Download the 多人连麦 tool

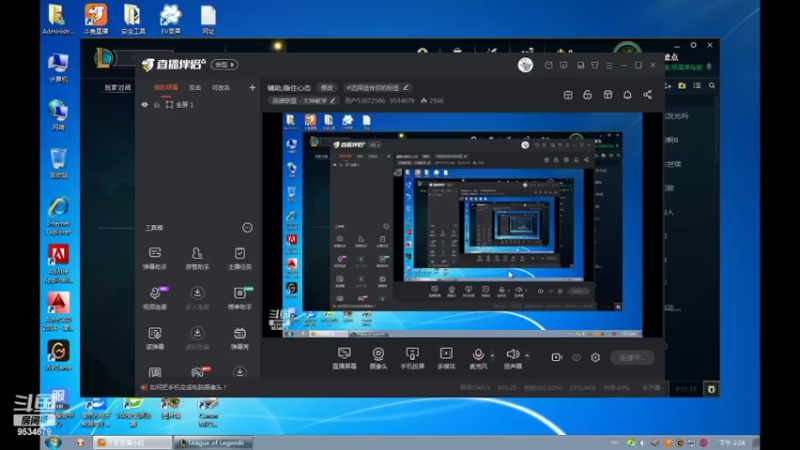pos(197,298)
